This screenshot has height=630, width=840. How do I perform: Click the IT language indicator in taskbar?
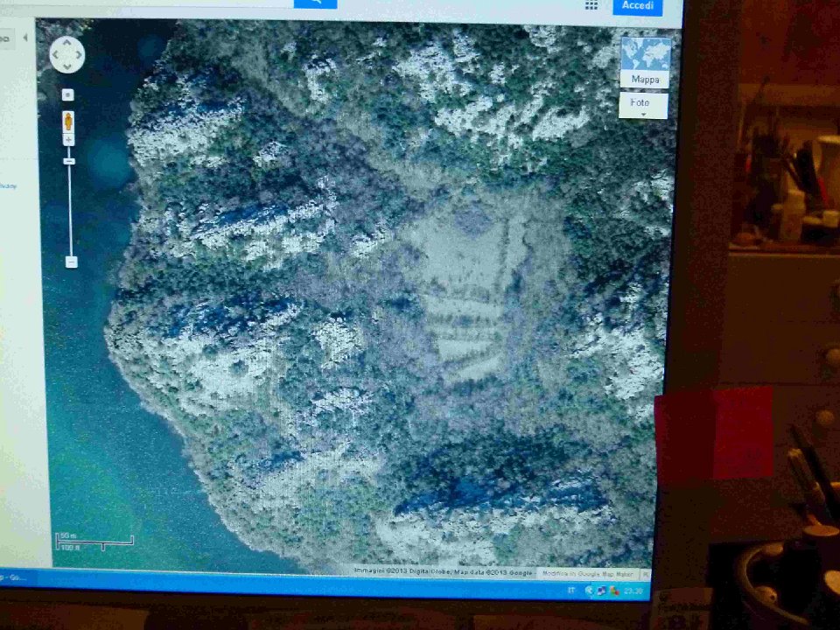click(x=571, y=590)
